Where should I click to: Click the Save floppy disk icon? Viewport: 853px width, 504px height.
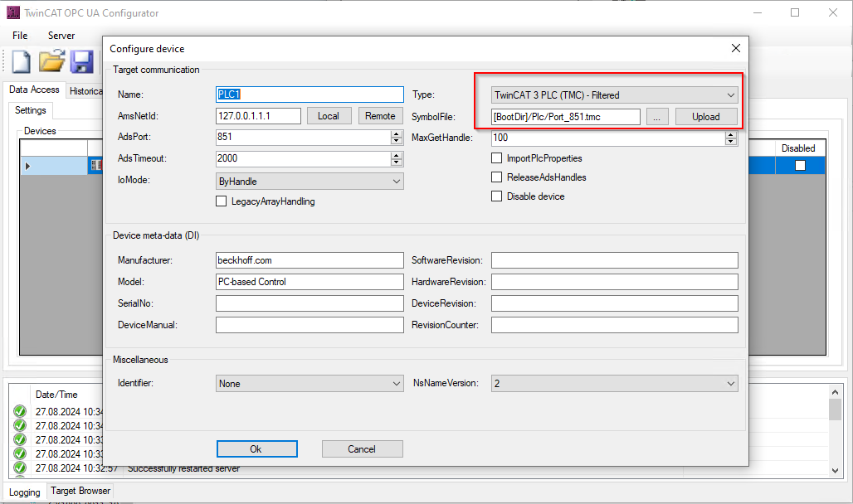pos(80,63)
